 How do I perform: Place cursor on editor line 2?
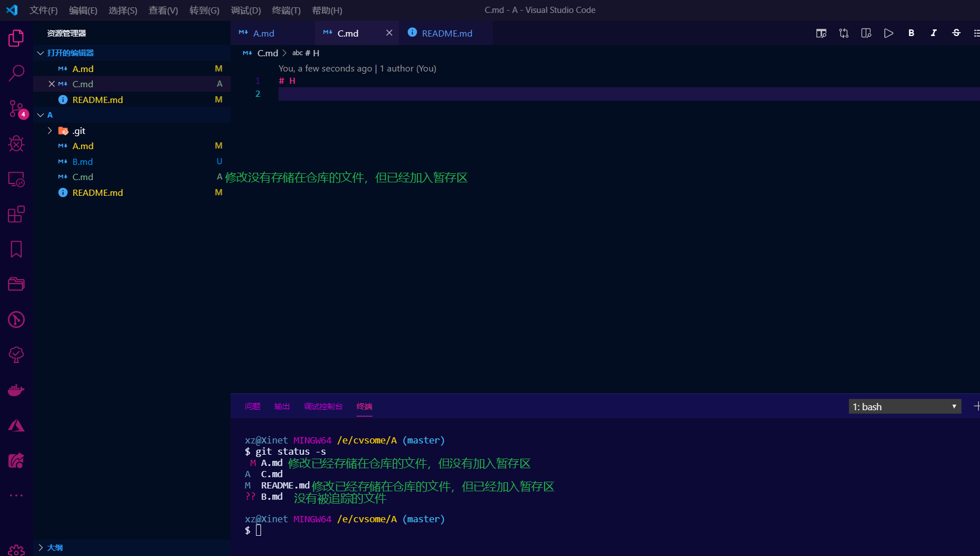[629, 94]
